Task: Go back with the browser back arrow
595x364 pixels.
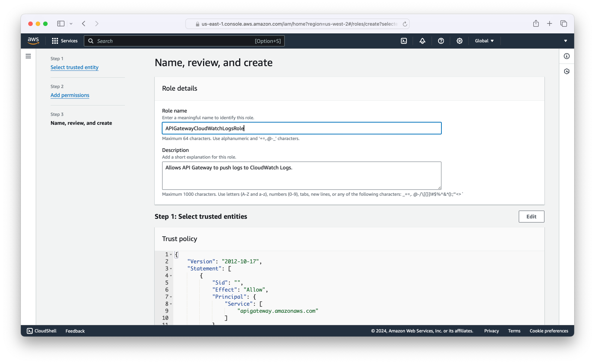Action: [84, 24]
